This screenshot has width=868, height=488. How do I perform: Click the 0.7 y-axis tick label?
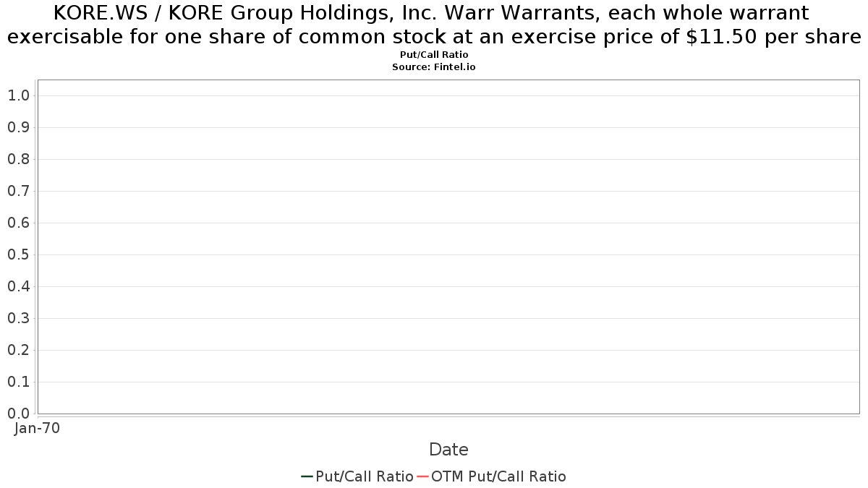[18, 191]
